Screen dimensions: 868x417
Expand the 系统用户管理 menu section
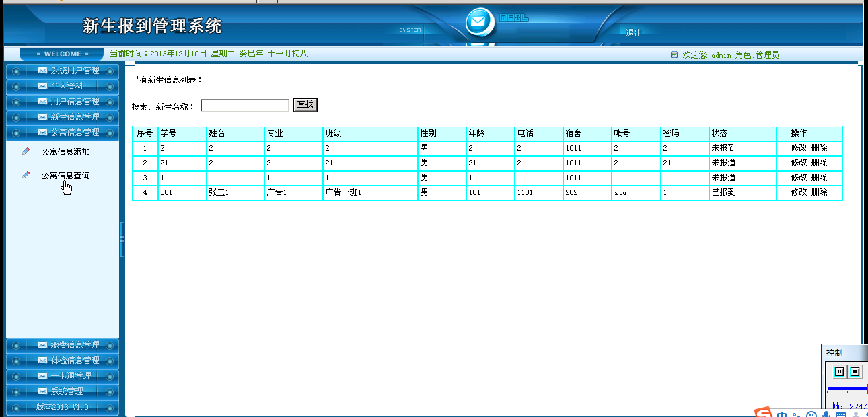pyautogui.click(x=63, y=71)
